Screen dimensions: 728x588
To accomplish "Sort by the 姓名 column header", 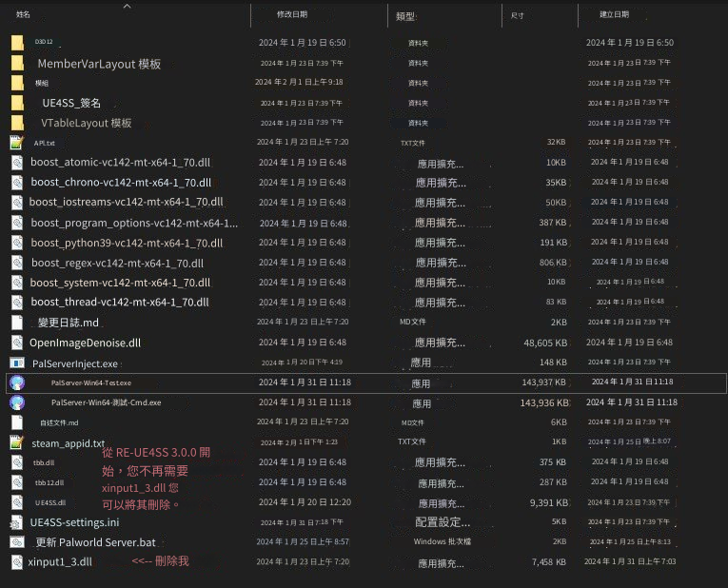I will [23, 14].
